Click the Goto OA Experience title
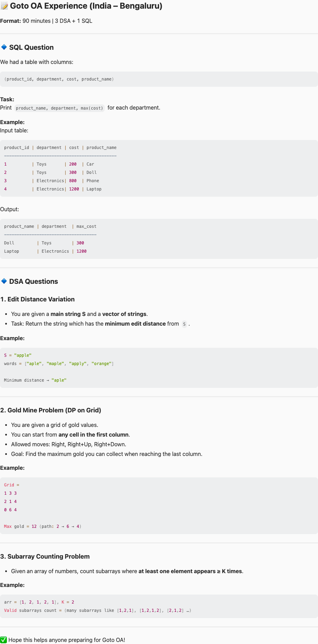Viewport: 318px width, 644px height. point(86,6)
